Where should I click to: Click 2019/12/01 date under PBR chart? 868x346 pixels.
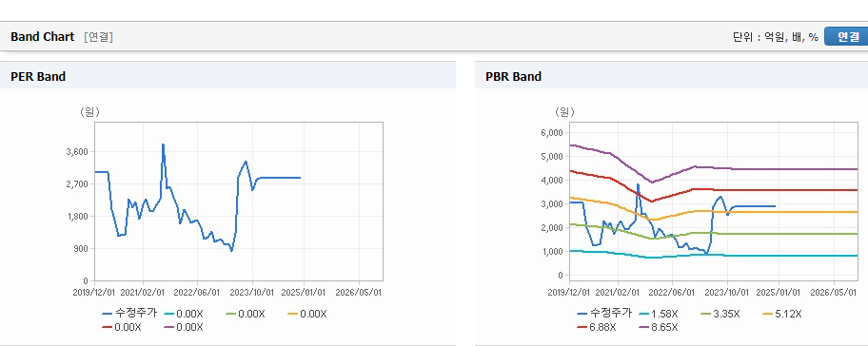[x=569, y=293]
